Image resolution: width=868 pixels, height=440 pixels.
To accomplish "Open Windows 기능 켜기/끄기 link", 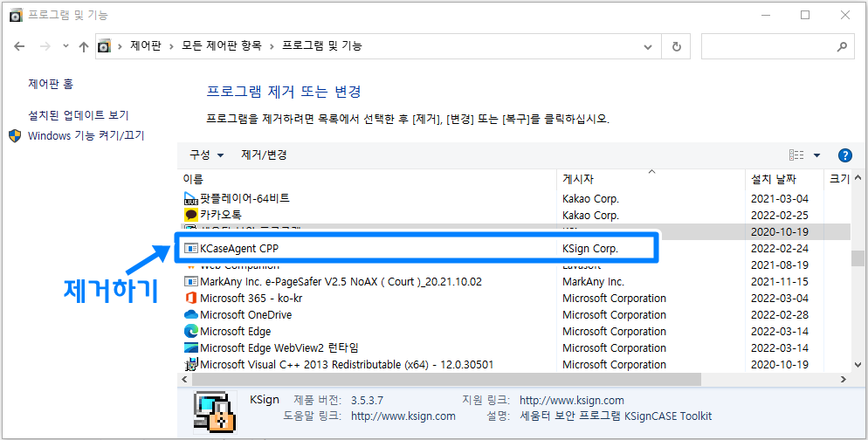I will coord(86,135).
